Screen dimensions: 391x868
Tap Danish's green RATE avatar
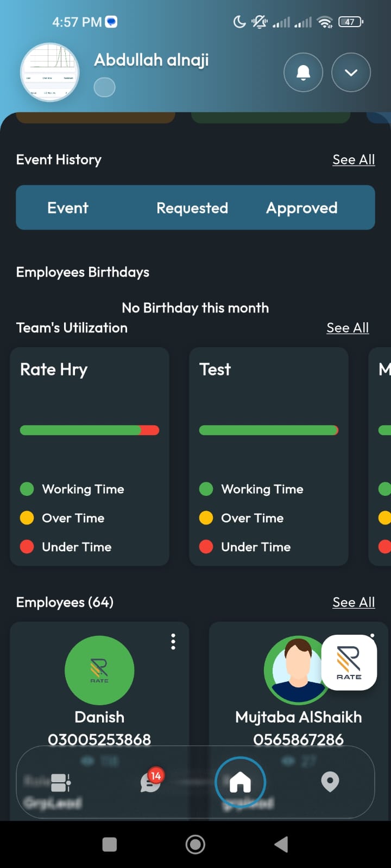(99, 671)
